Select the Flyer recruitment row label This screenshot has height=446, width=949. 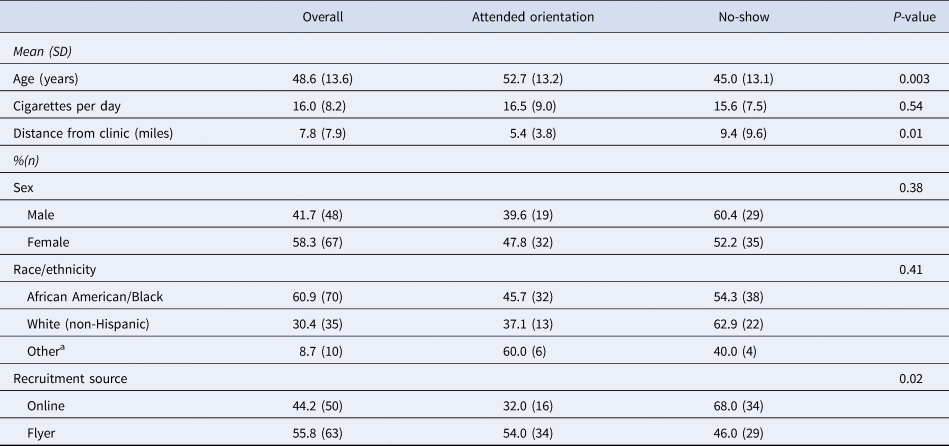coord(44,430)
